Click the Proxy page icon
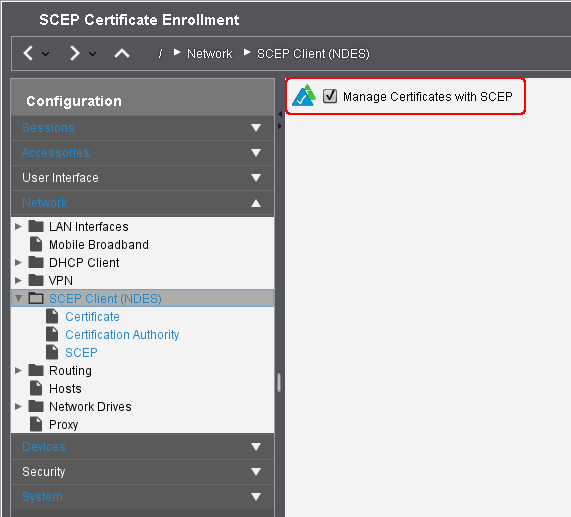The height and width of the screenshot is (517, 571). 36,424
